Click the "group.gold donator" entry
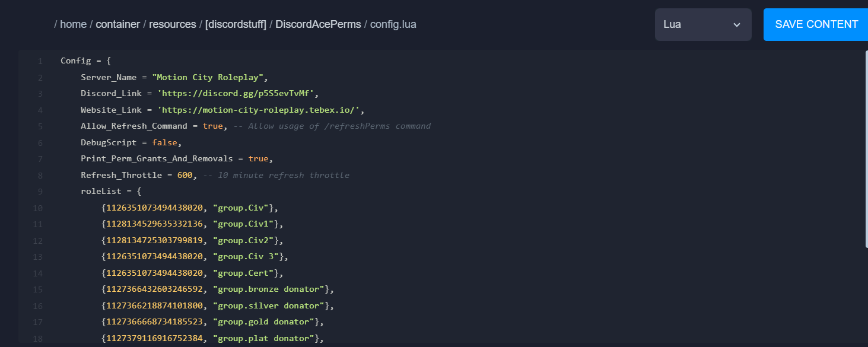 point(263,322)
